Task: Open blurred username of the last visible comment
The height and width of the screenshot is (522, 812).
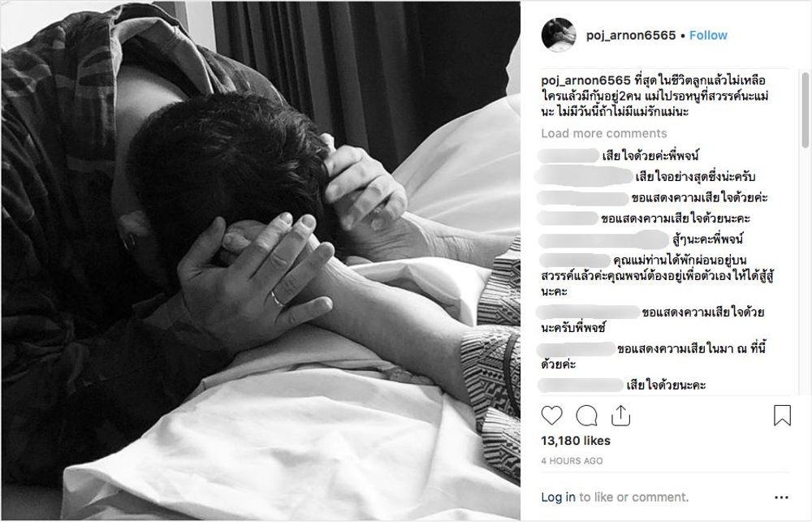Action: click(x=581, y=385)
